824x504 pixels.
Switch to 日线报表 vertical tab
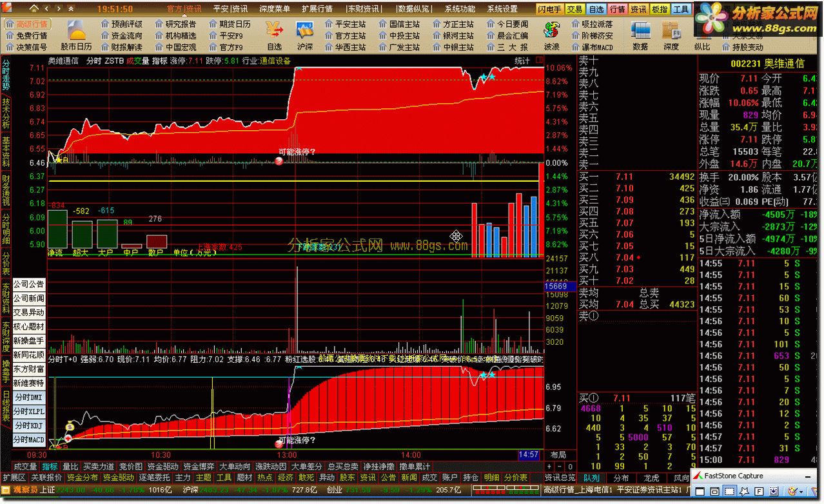click(6, 407)
